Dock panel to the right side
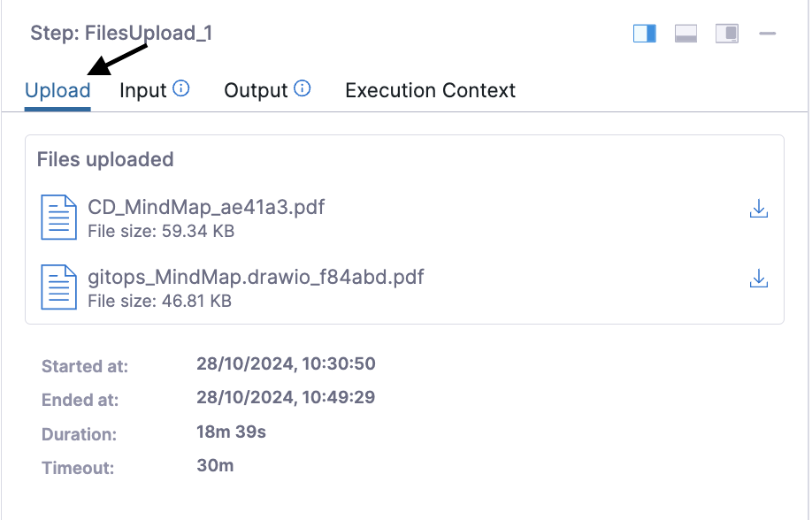Viewport: 812px width, 520px height. tap(645, 34)
